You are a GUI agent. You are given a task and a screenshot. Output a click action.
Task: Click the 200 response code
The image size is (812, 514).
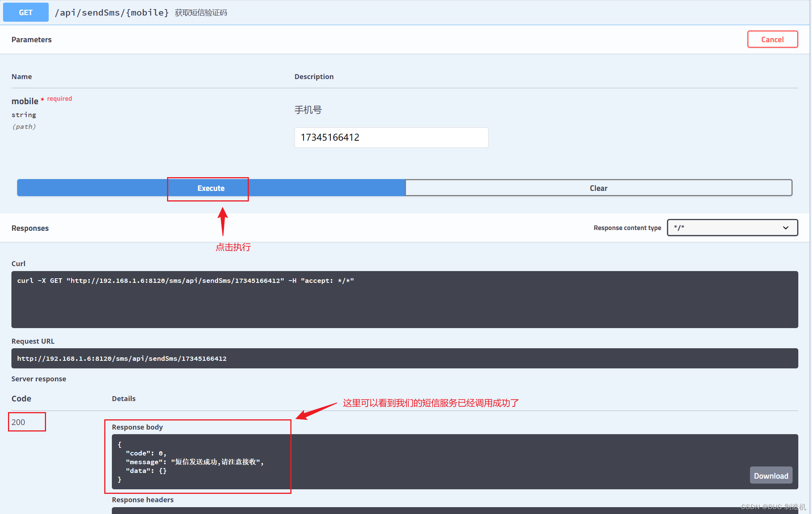pos(18,422)
